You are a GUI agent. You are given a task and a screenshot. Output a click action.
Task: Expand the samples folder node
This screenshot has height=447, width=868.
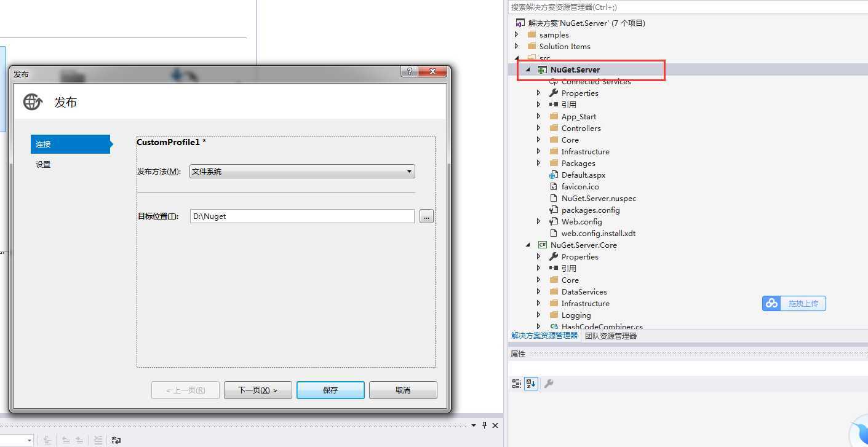pos(517,34)
